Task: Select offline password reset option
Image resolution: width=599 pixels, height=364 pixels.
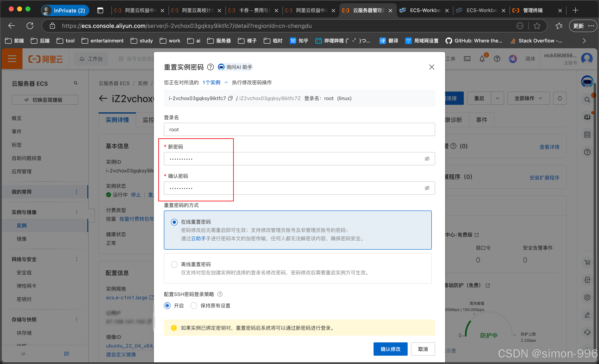Action: point(174,264)
